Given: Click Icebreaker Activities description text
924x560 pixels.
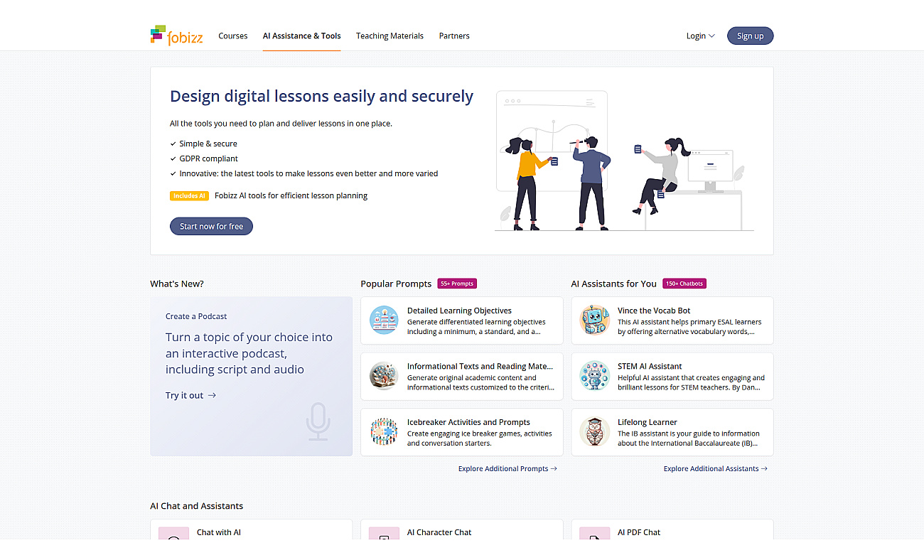Looking at the screenshot, I should click(480, 438).
